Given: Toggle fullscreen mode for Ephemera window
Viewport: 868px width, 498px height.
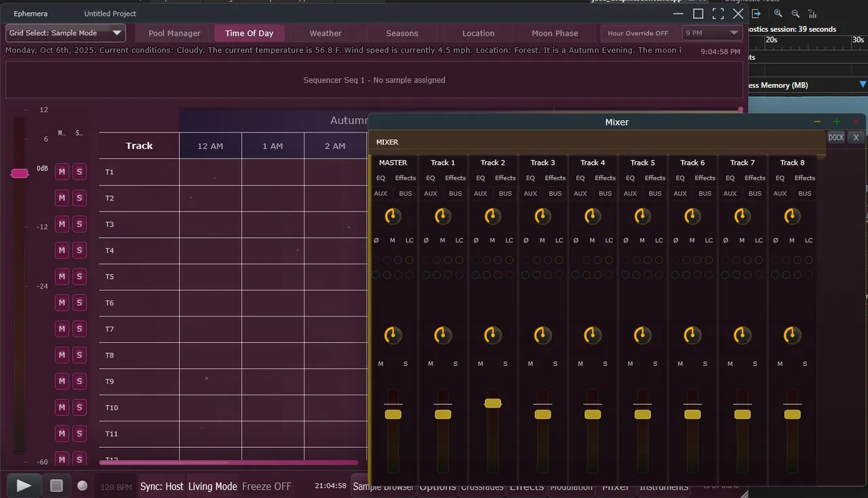Looking at the screenshot, I should pos(718,14).
